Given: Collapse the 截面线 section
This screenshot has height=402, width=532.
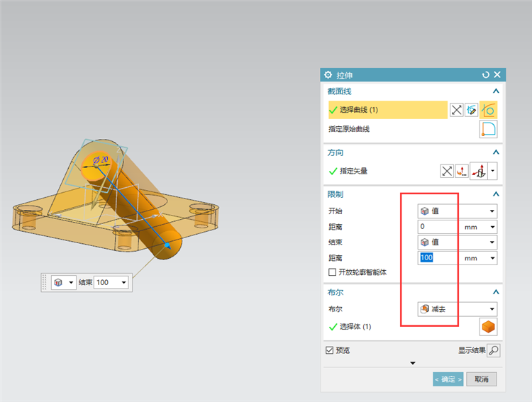Looking at the screenshot, I should (x=496, y=91).
